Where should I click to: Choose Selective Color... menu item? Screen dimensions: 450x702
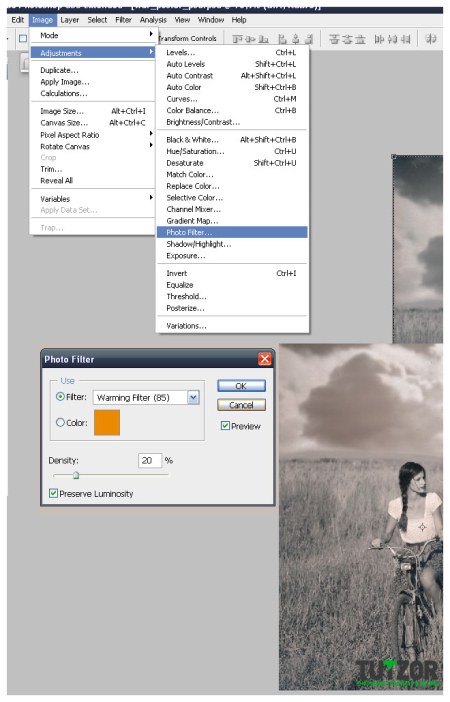coord(232,197)
